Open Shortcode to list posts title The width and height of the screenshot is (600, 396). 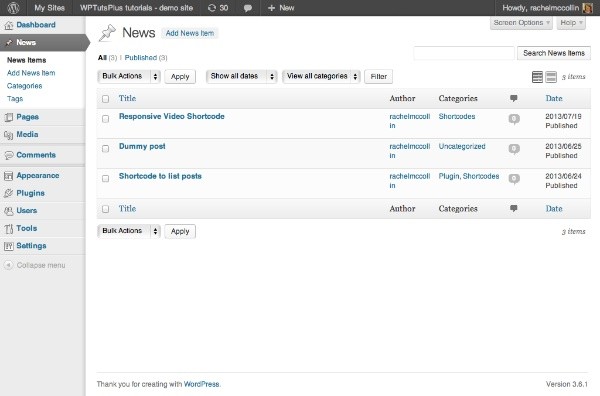[160, 176]
